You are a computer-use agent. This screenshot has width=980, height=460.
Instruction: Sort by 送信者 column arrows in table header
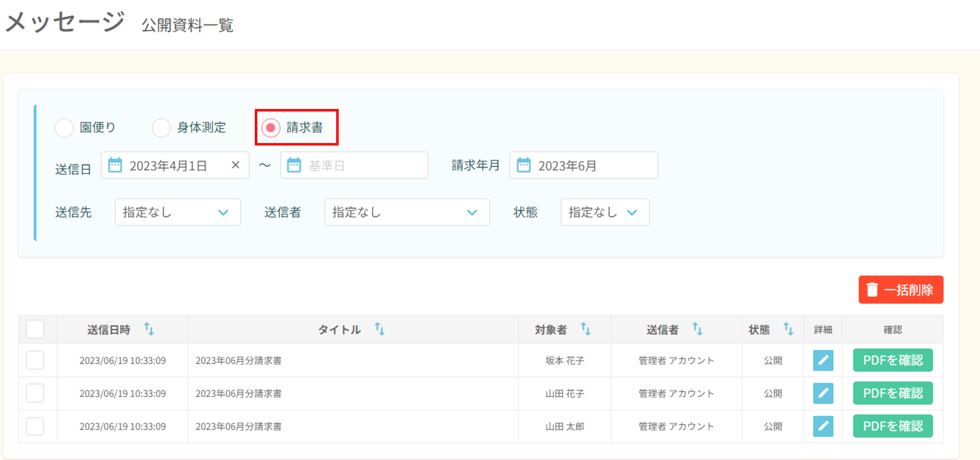click(x=697, y=329)
